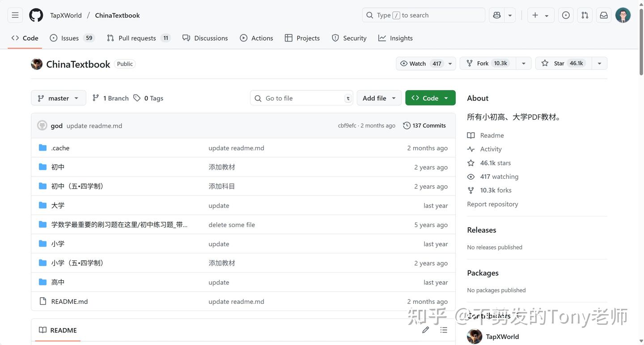Open the green Code dropdown
The image size is (644, 345).
tap(430, 98)
